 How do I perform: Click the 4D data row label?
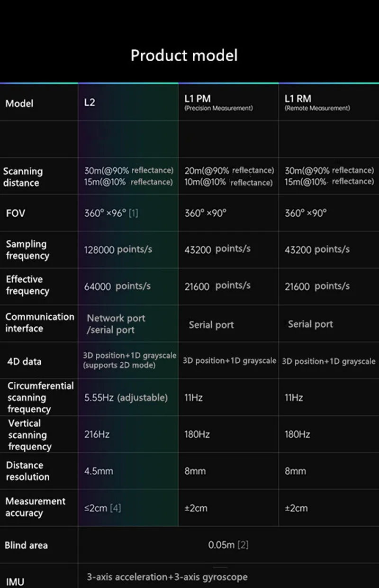click(x=24, y=361)
